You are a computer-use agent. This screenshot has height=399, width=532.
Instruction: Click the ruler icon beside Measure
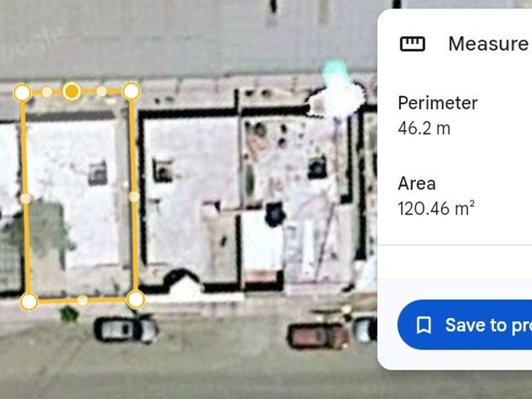(x=412, y=44)
